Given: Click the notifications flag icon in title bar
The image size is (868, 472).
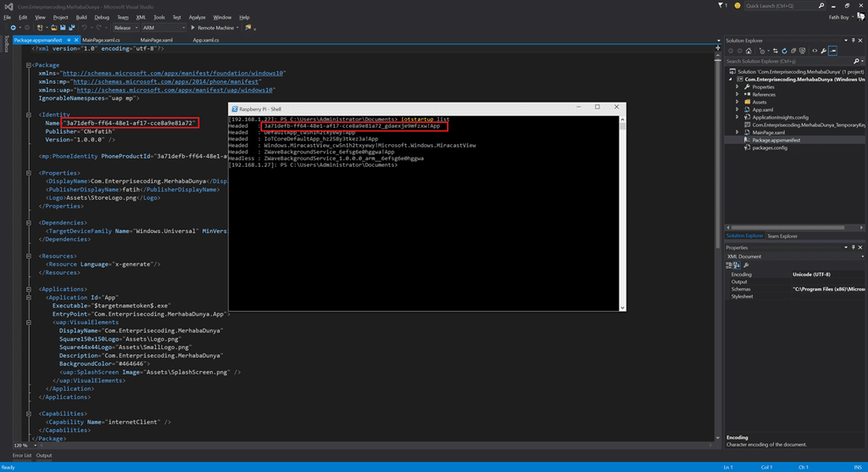Looking at the screenshot, I should pyautogui.click(x=721, y=5).
